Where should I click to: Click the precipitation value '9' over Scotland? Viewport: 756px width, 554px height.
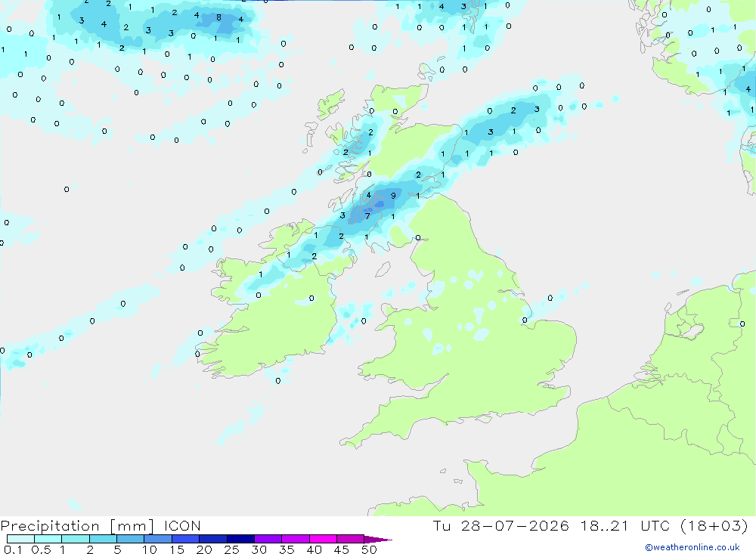click(x=393, y=196)
